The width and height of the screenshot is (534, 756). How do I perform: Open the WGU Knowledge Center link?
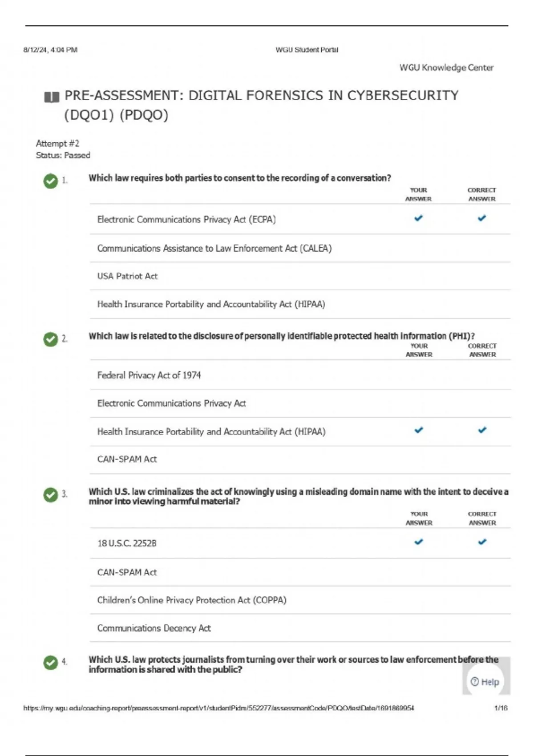[446, 68]
